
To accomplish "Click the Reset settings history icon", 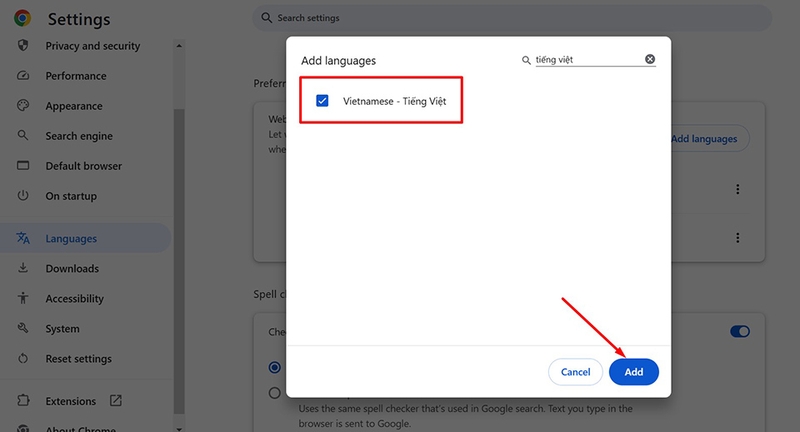I will 23,358.
